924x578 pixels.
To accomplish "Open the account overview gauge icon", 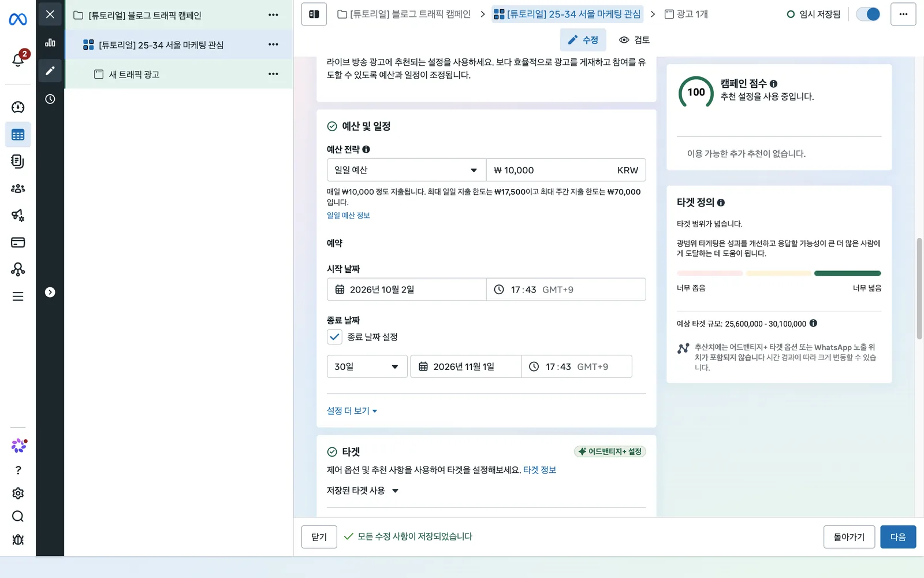I will click(18, 107).
